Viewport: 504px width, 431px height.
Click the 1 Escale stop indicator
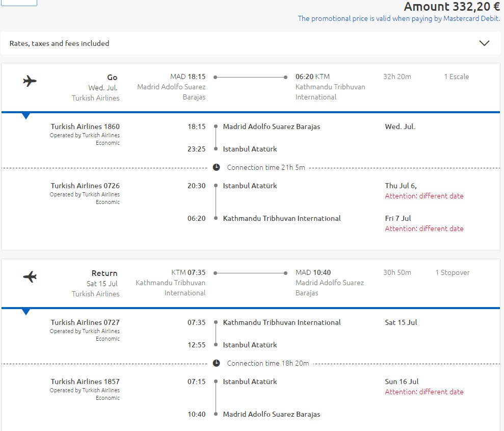457,77
